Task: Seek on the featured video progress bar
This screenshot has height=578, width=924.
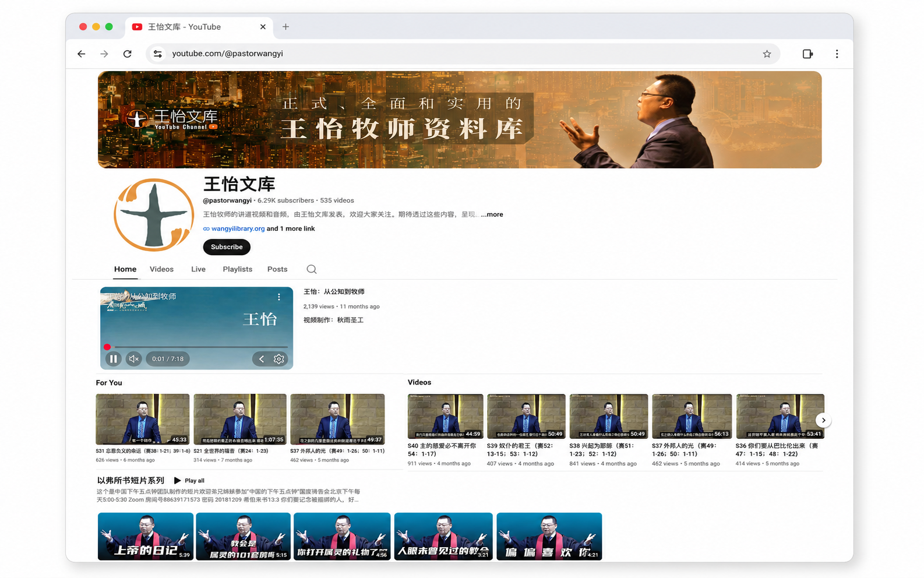Action: [197, 347]
